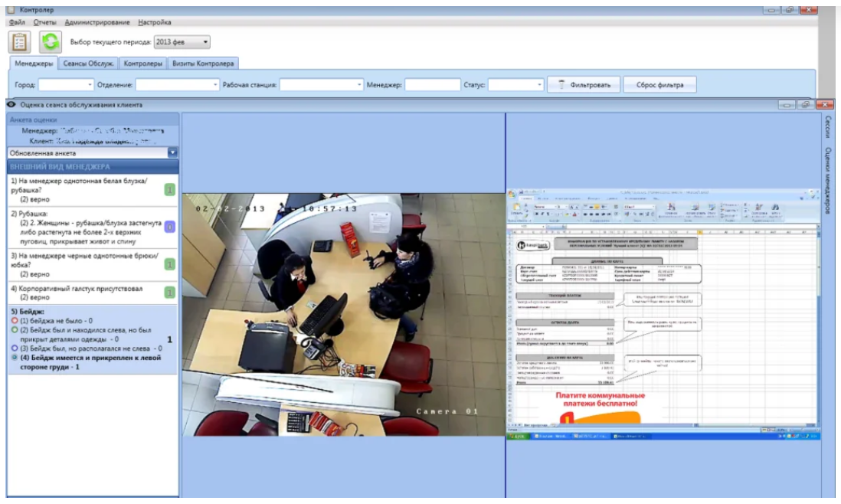Select question 2) Рубашка item
Viewport: 841px width, 504px height.
pyautogui.click(x=92, y=227)
